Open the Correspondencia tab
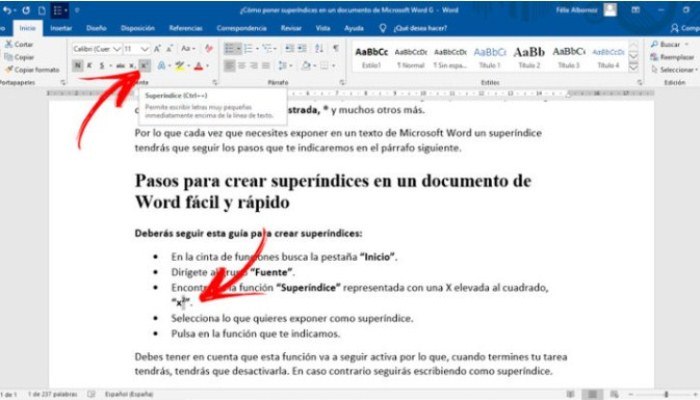Screen dimensions: 700x400 (242, 28)
